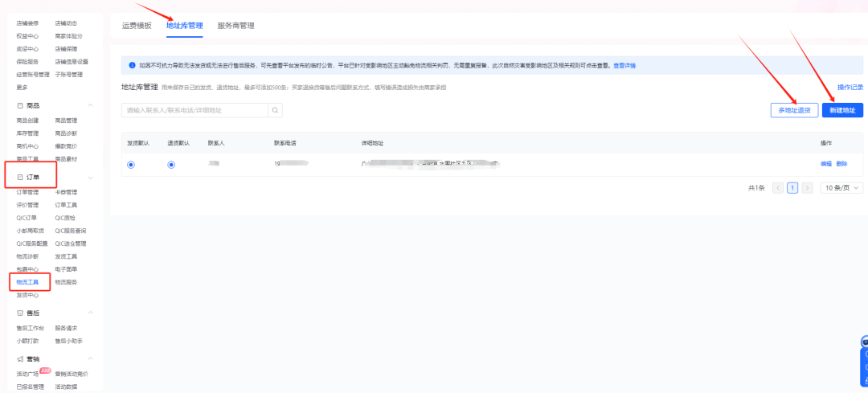Click the 售后 section icon in sidebar
The height and width of the screenshot is (393, 868).
coord(20,313)
